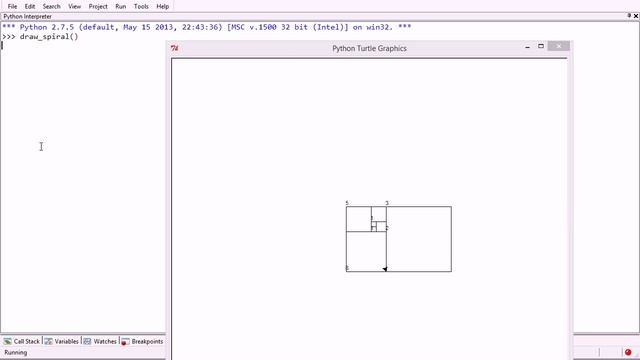Close the Python Turtle Graphics window
Image resolution: width=640 pixels, height=360 pixels.
[558, 46]
